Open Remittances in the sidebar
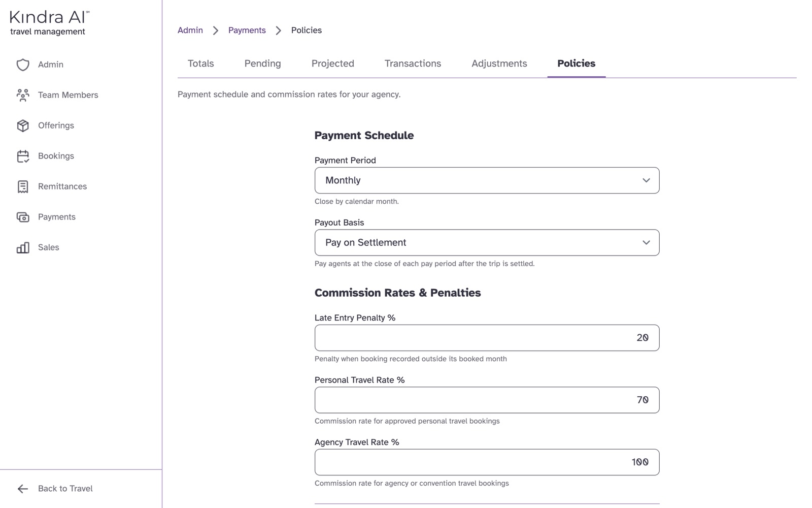The width and height of the screenshot is (812, 508). click(x=62, y=186)
